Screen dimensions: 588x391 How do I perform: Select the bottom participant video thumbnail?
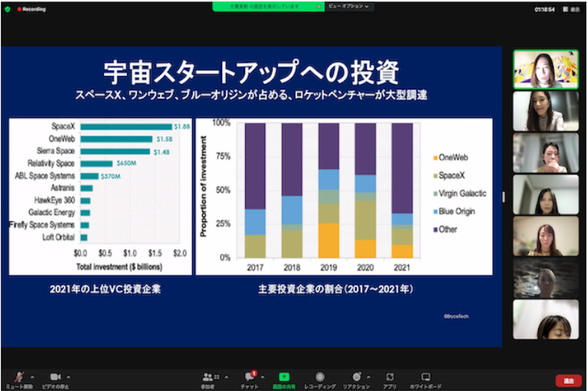pos(546,319)
